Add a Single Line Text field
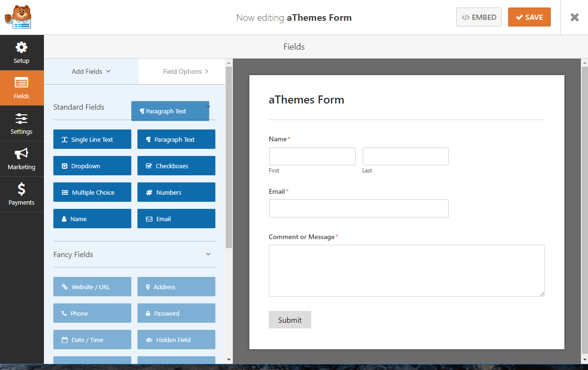The image size is (588, 370). coord(92,139)
